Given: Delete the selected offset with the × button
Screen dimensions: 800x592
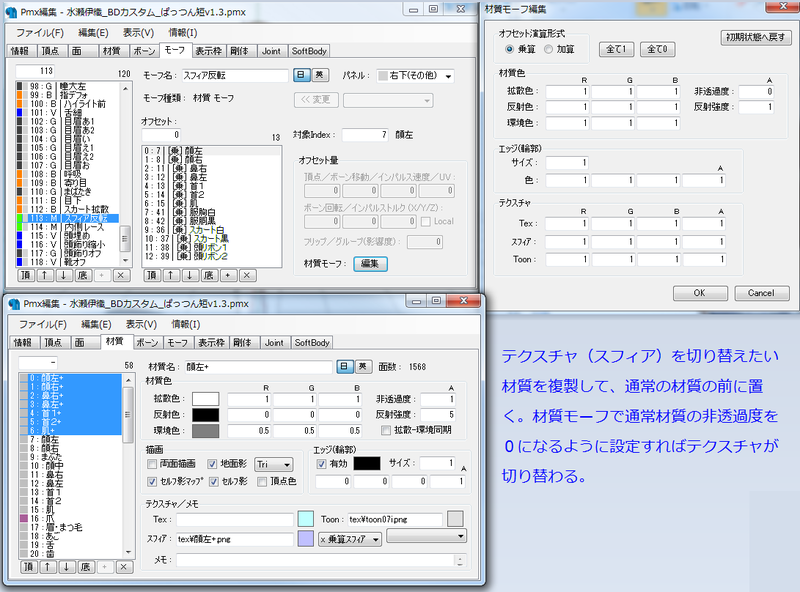Looking at the screenshot, I should click(247, 275).
